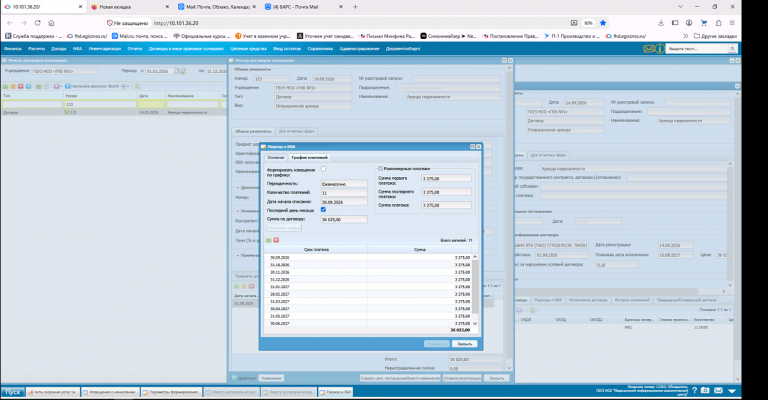The width and height of the screenshot is (768, 400).
Task: Open the Справочники menu
Action: [x=320, y=48]
